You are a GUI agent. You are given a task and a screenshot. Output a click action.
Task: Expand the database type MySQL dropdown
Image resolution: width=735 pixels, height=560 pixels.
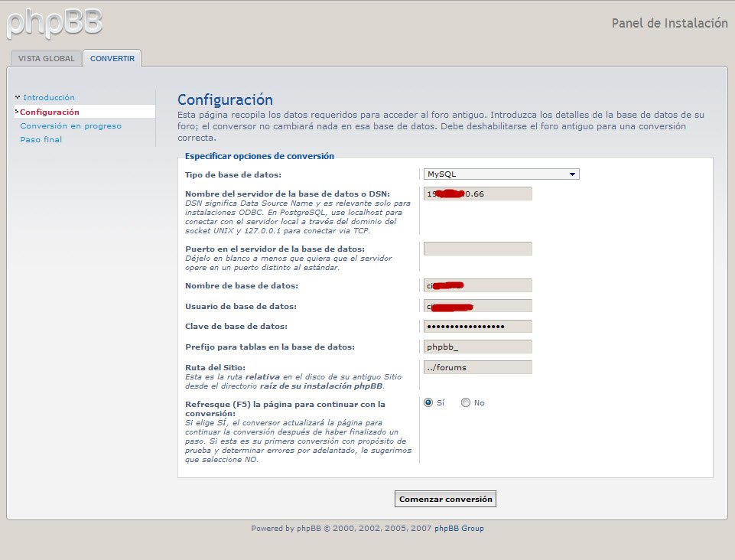pyautogui.click(x=501, y=174)
